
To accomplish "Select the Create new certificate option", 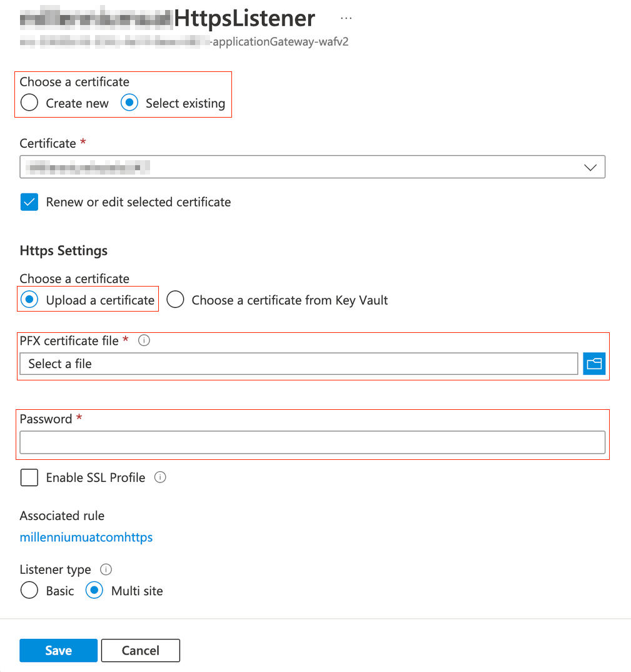I will [x=29, y=103].
